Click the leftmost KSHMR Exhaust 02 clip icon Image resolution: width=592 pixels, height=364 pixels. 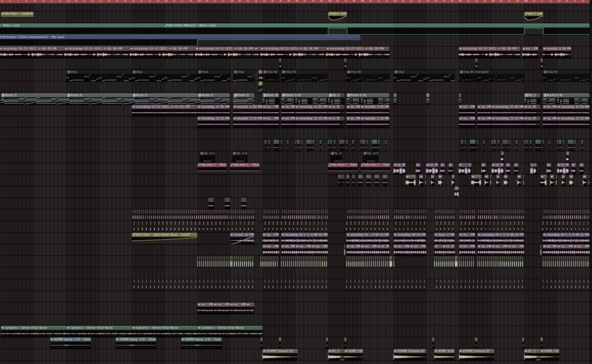[265, 351]
